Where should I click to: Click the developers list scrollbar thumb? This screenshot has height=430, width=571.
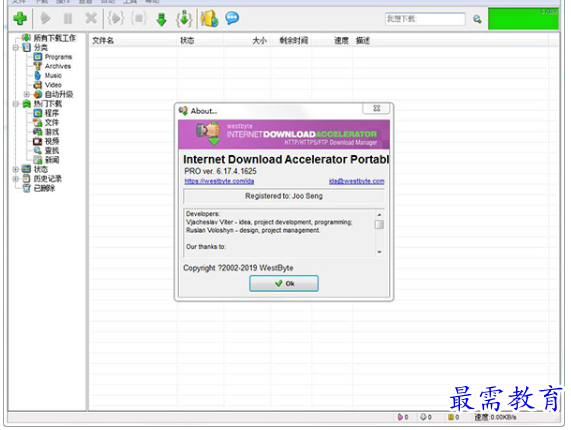[x=379, y=224]
